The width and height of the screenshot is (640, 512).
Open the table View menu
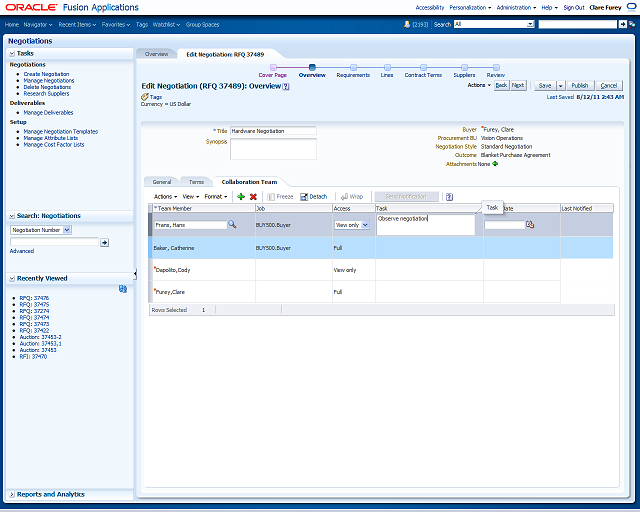(191, 197)
